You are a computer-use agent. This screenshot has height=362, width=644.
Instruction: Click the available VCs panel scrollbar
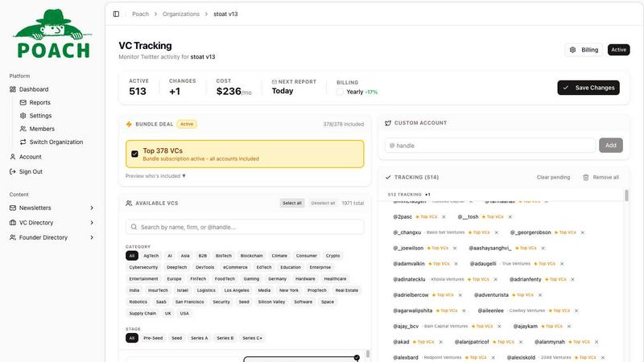[x=368, y=354]
